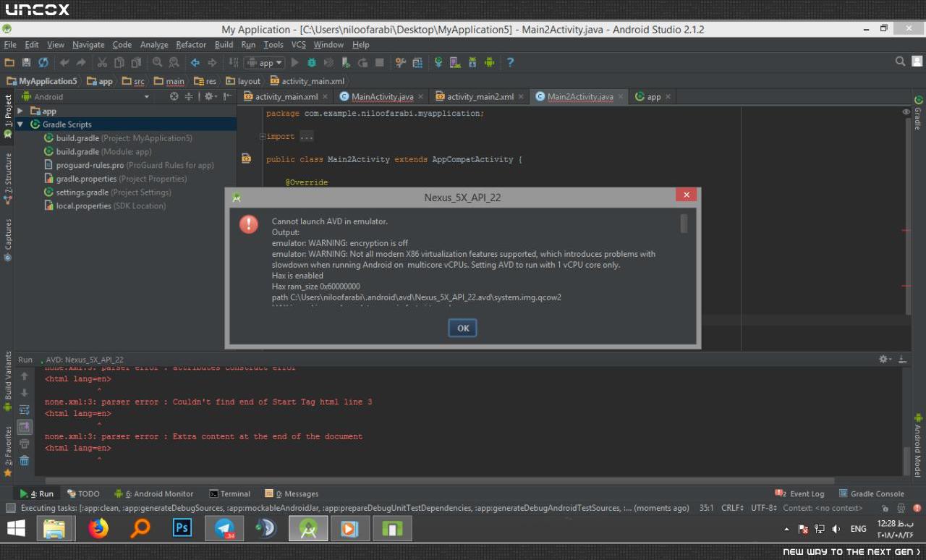Clear all Run console output via trash icon
The width and height of the screenshot is (926, 560).
[x=25, y=461]
